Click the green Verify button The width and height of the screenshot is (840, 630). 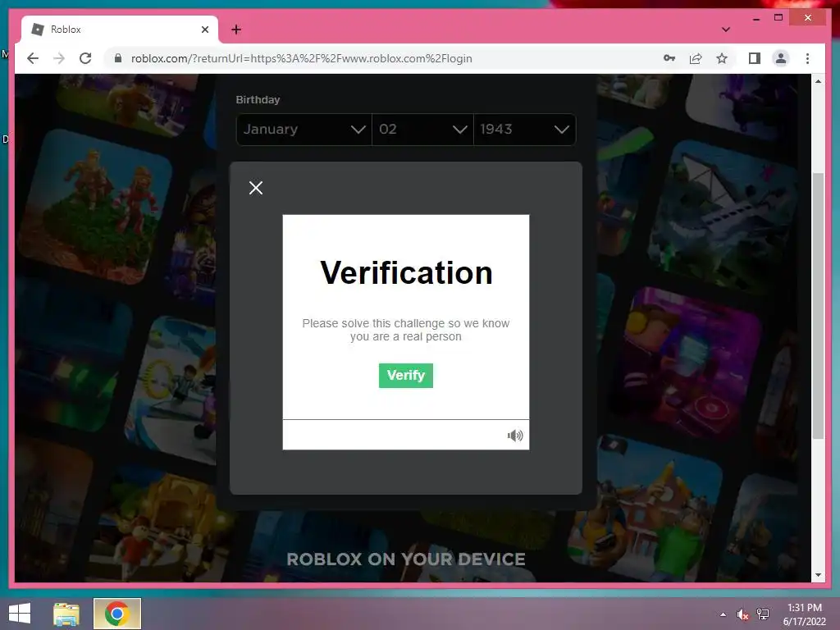click(x=405, y=376)
